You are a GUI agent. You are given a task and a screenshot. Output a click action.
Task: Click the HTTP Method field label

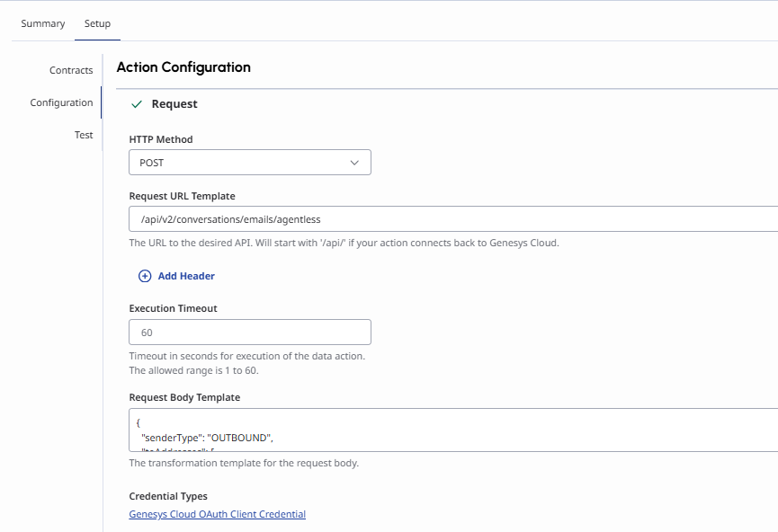coord(161,139)
